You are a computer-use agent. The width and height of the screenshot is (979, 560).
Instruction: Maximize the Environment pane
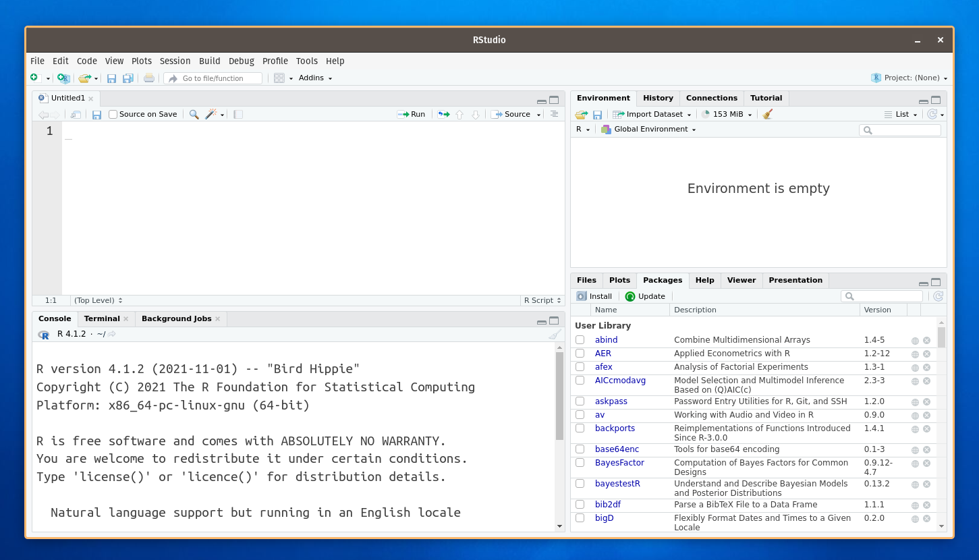tap(936, 100)
